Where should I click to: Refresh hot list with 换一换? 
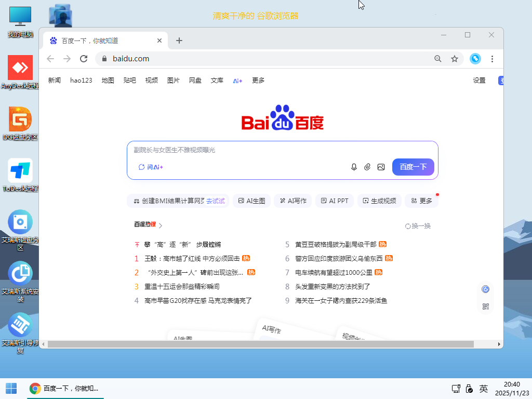[x=418, y=226]
